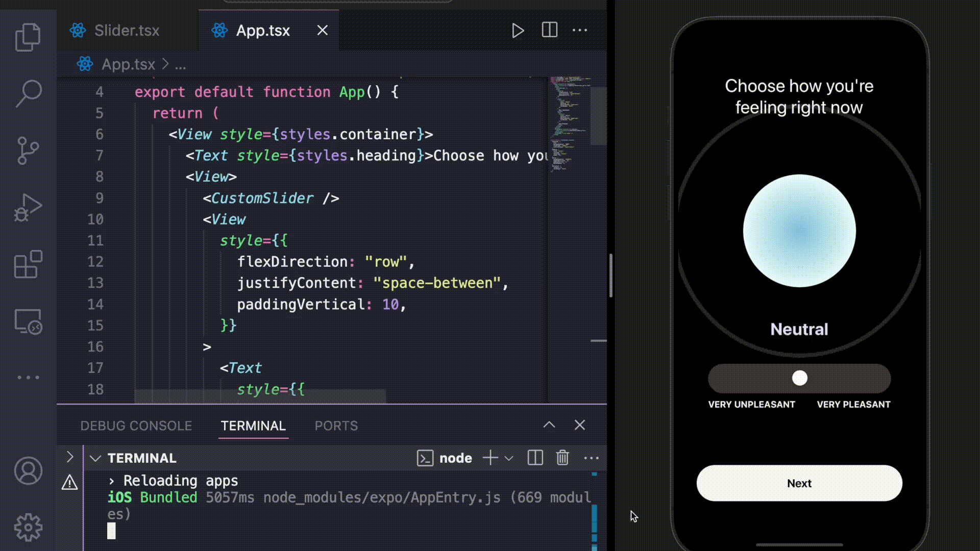
Task: Click the PORTS tab in panel
Action: point(335,425)
